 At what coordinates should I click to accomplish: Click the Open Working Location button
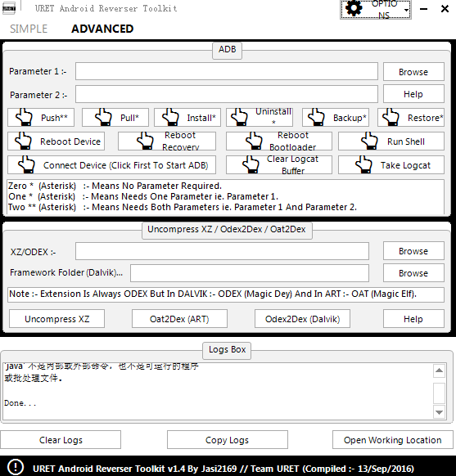pyautogui.click(x=393, y=439)
